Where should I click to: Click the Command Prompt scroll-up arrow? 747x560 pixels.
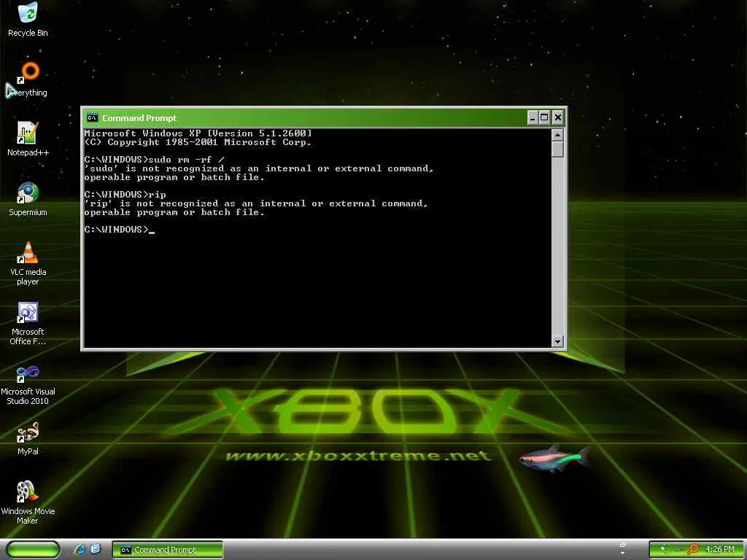point(557,135)
